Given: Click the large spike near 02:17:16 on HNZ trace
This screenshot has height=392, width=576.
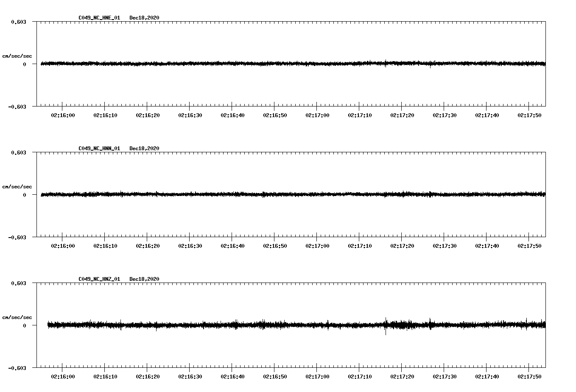Looking at the screenshot, I should coord(385,327).
